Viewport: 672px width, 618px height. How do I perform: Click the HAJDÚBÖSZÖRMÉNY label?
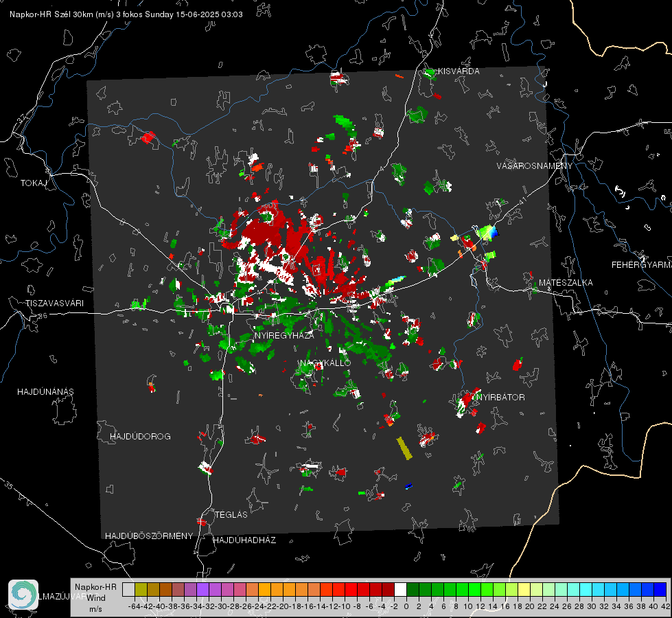point(149,536)
